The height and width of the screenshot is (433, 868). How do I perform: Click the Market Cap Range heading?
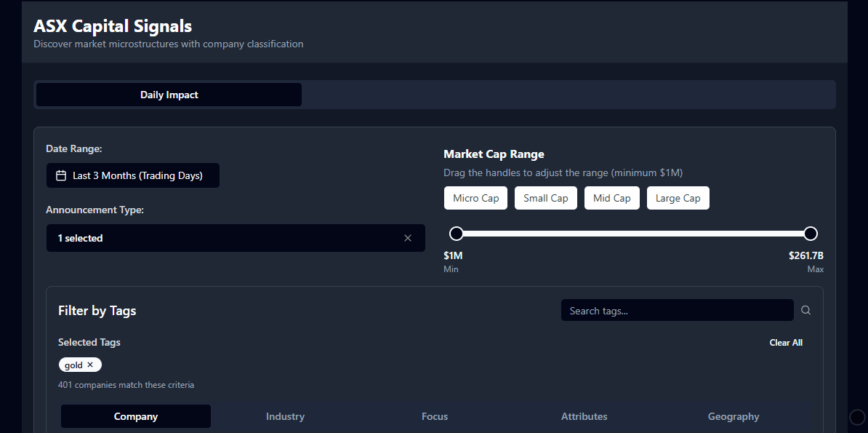[x=494, y=154]
